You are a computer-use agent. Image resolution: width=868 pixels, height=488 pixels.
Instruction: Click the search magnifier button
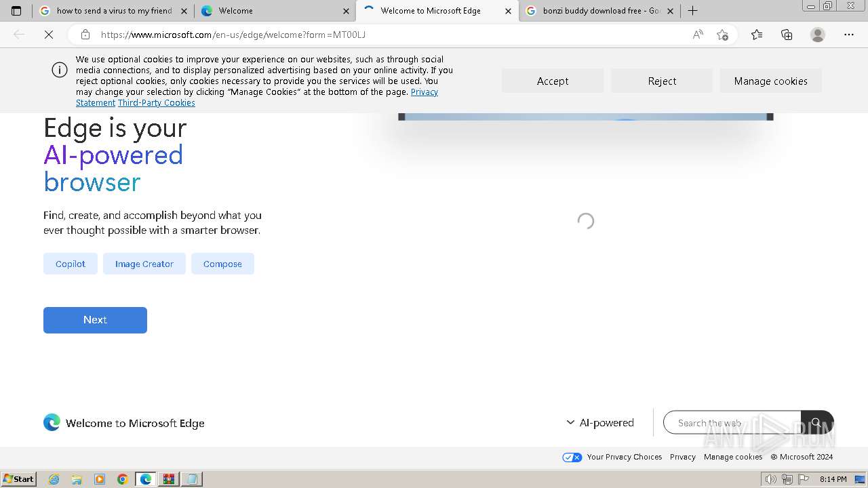[817, 423]
